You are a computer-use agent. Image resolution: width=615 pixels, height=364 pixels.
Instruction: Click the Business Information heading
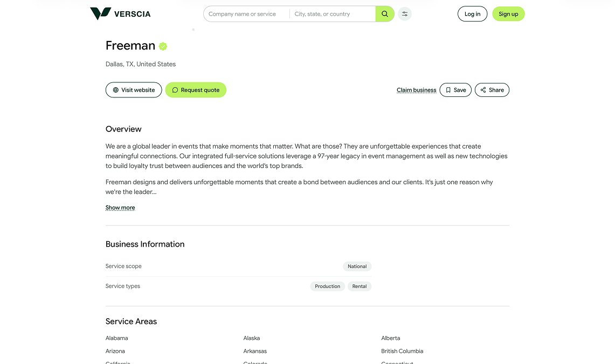pos(145,244)
